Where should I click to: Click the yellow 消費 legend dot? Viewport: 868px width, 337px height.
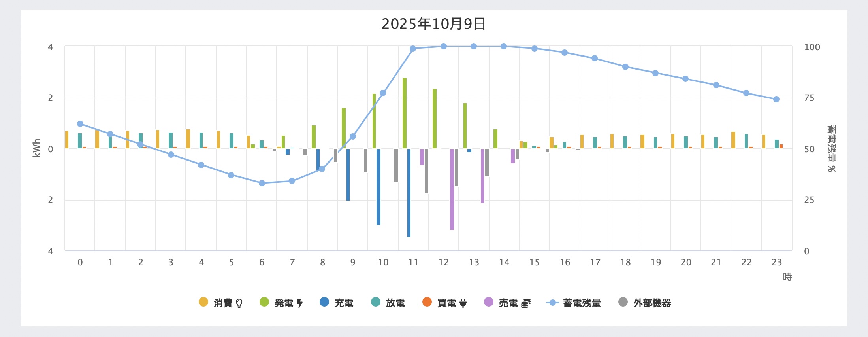[203, 302]
